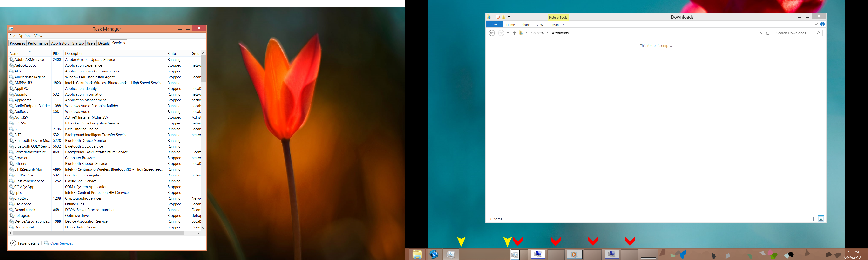Click the back arrow in Explorer
Viewport: 868px width, 260px height.
[x=492, y=33]
